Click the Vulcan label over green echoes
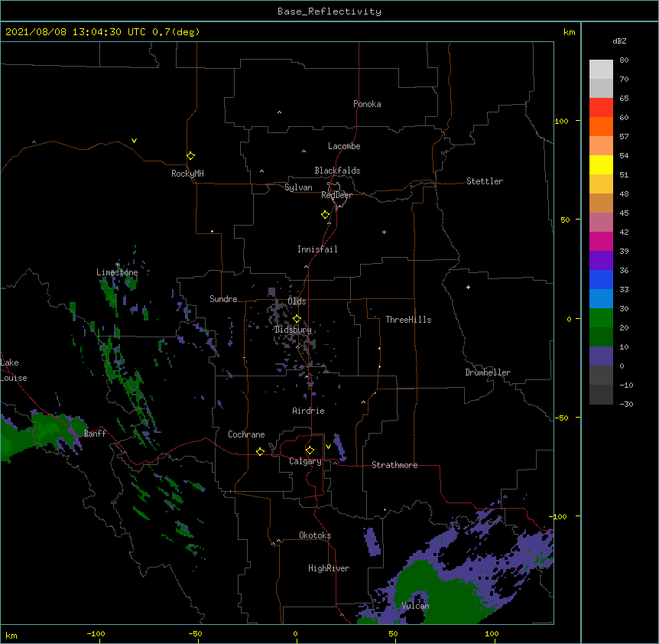Viewport: 659px width, 644px height. click(415, 606)
